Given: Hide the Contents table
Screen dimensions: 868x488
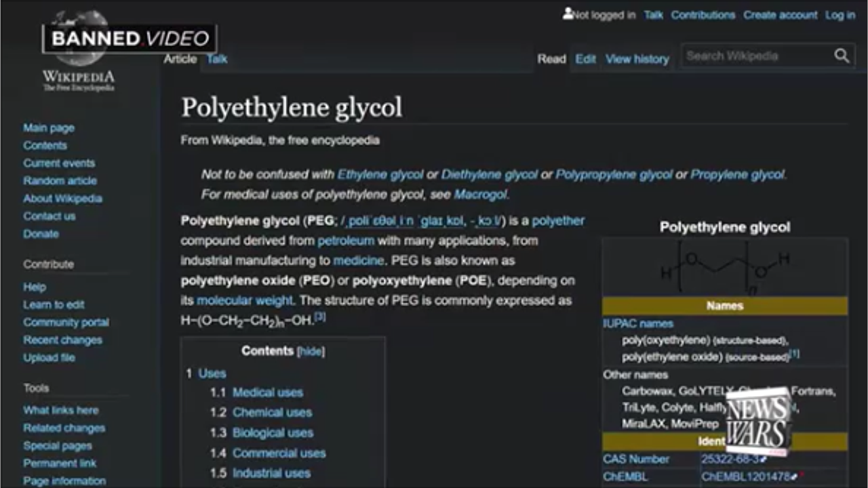Looking at the screenshot, I should coord(311,351).
